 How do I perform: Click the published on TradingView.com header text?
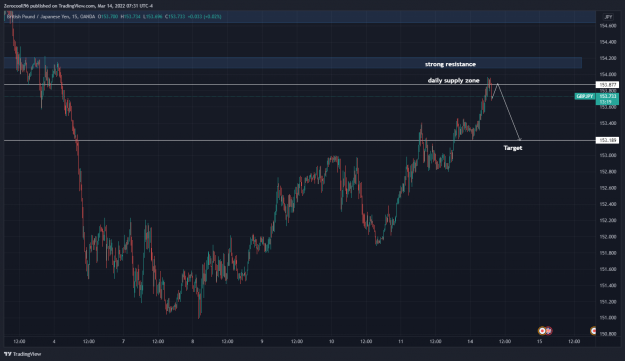tap(78, 6)
